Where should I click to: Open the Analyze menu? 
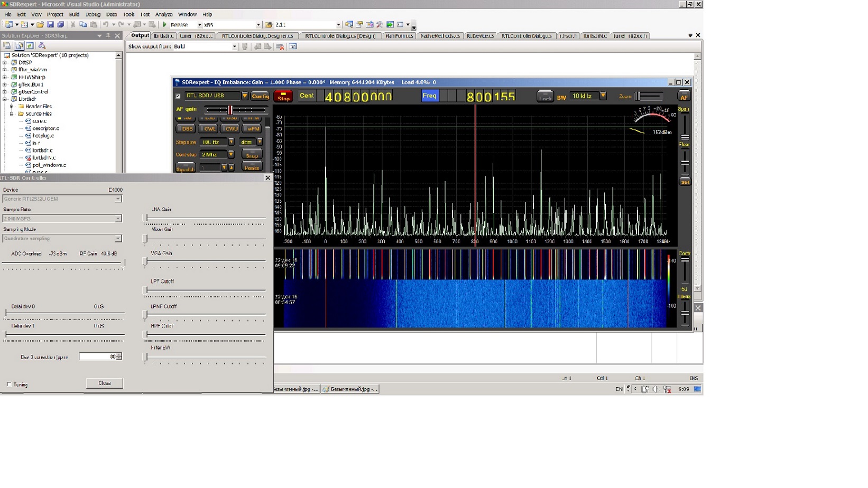pos(164,14)
